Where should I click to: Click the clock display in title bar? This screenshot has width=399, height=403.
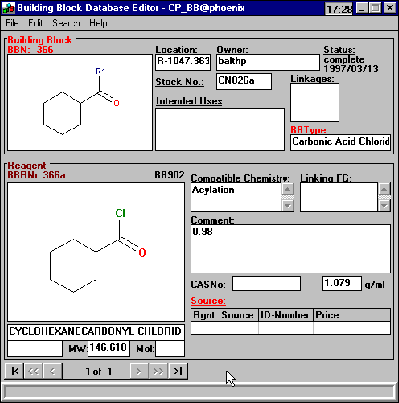tap(339, 9)
